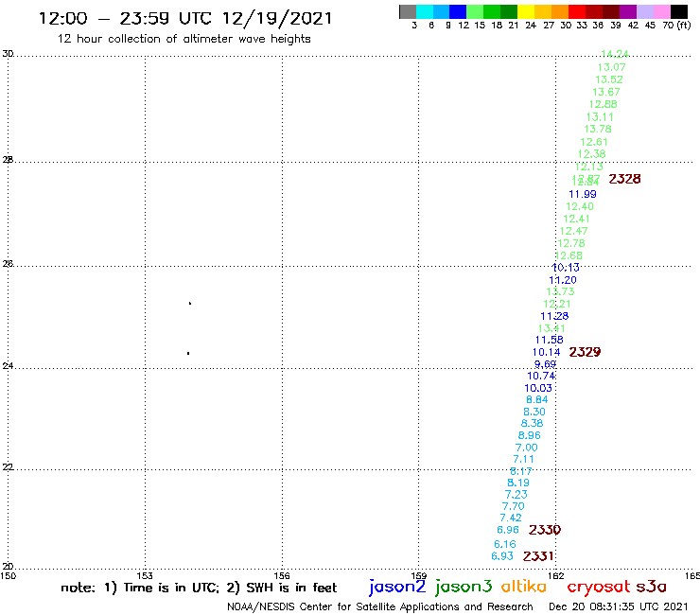
Task: Click the 6.96 wave height value
Action: point(508,530)
